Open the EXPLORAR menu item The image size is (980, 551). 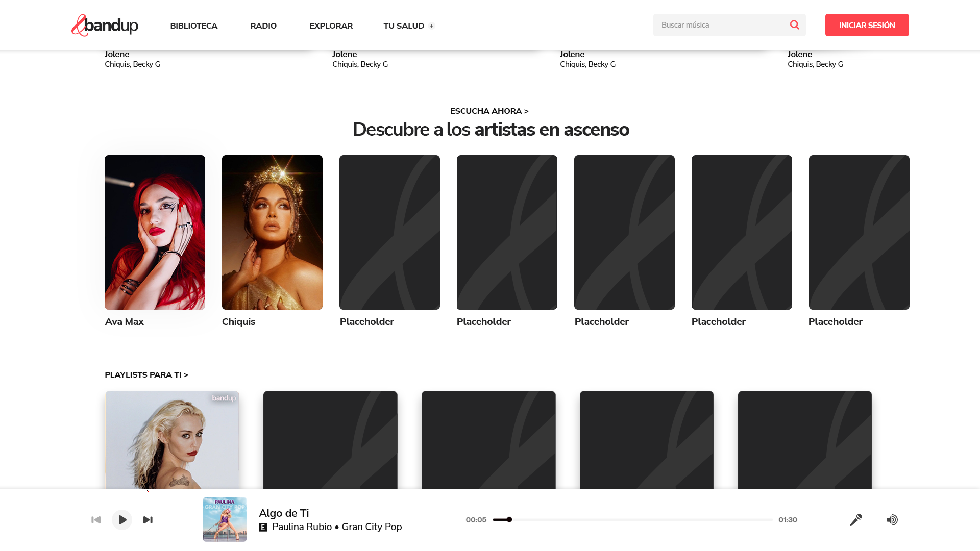coord(331,26)
